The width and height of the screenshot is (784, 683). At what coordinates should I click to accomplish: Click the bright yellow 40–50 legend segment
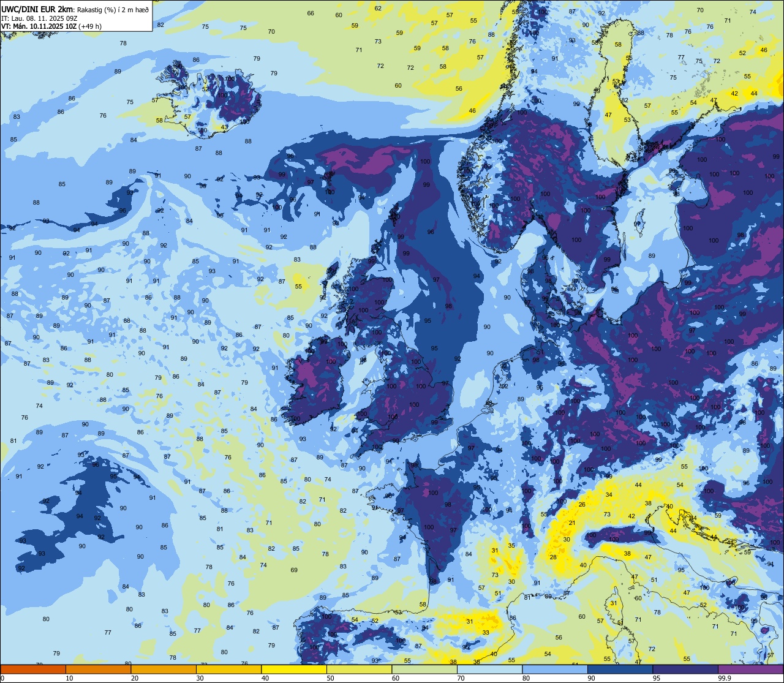pos(294,669)
